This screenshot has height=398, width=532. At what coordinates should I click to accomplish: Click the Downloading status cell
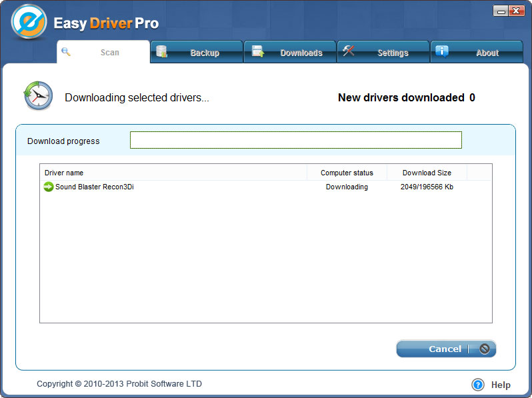pos(347,187)
